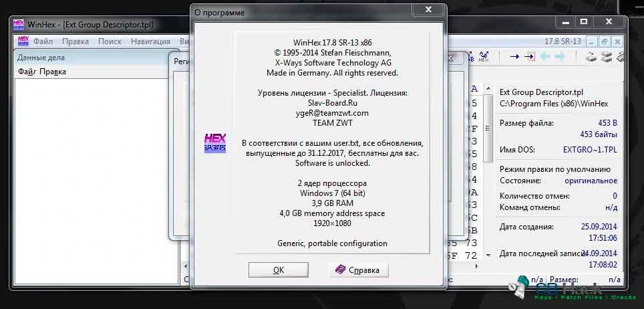644x309 pixels.
Task: Click the WinHex title bar application icon
Action: click(x=19, y=24)
